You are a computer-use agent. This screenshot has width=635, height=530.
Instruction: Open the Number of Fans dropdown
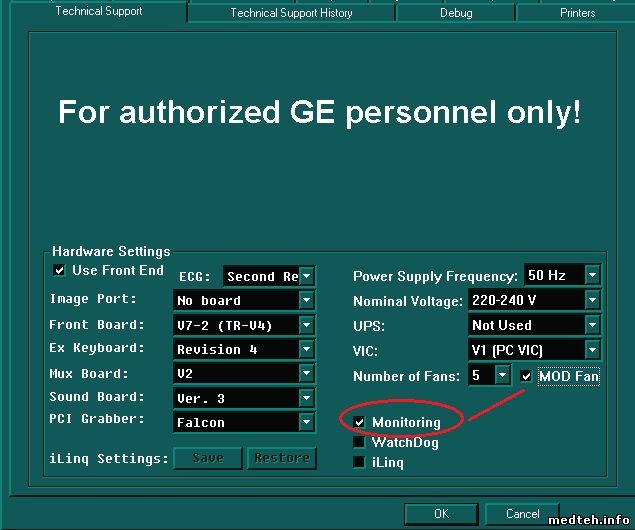pos(501,376)
